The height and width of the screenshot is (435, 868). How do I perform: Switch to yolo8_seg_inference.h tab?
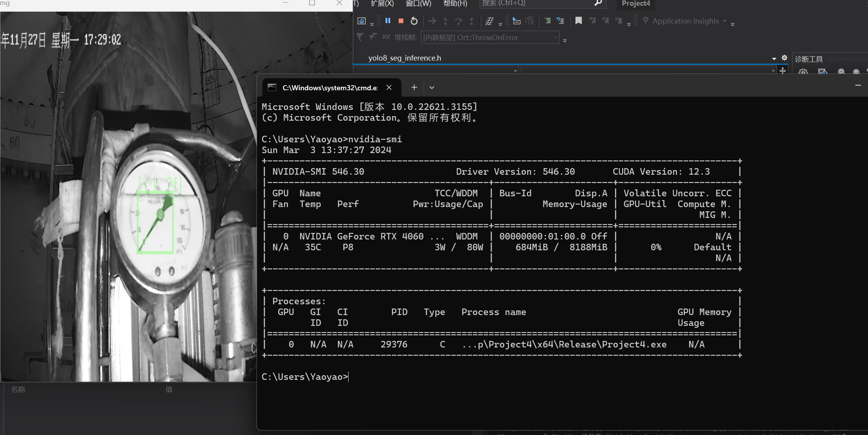click(404, 58)
